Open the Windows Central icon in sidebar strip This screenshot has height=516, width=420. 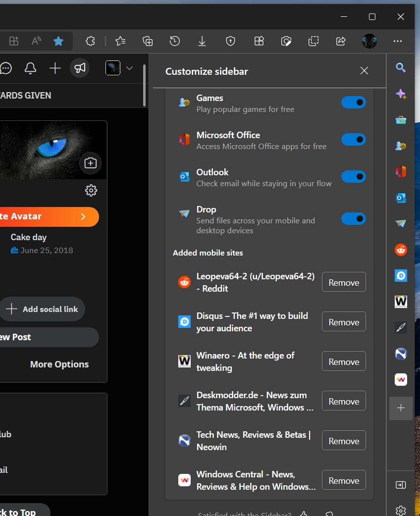[x=401, y=379]
